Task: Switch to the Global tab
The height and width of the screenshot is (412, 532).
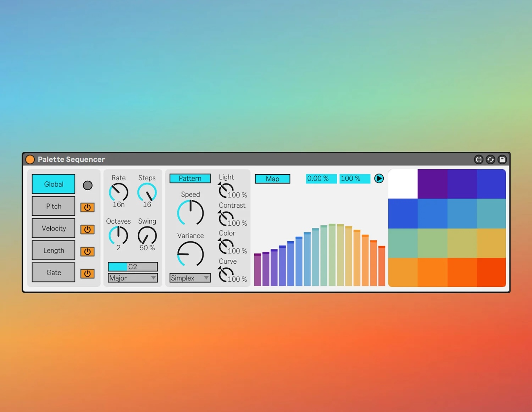Action: (x=53, y=184)
